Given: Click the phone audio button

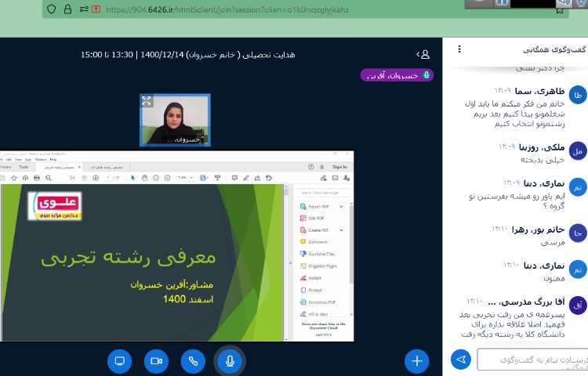Looking at the screenshot, I should click(x=193, y=360).
